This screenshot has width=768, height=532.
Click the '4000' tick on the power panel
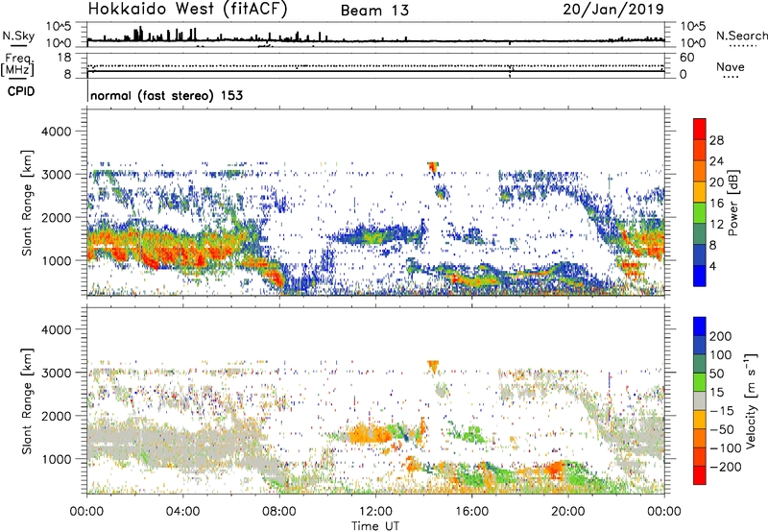[x=57, y=132]
